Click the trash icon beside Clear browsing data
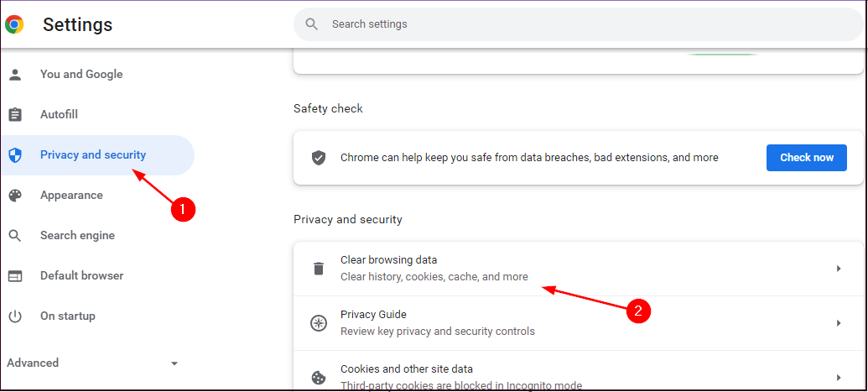Image resolution: width=868 pixels, height=392 pixels. 319,269
